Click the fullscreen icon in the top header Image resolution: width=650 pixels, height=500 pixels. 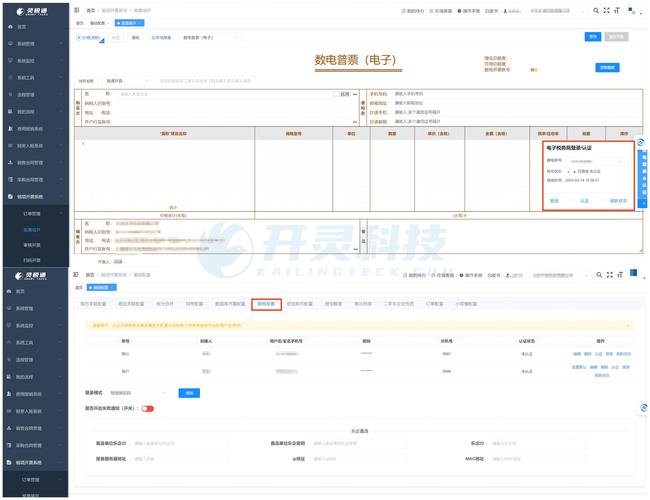coord(606,10)
